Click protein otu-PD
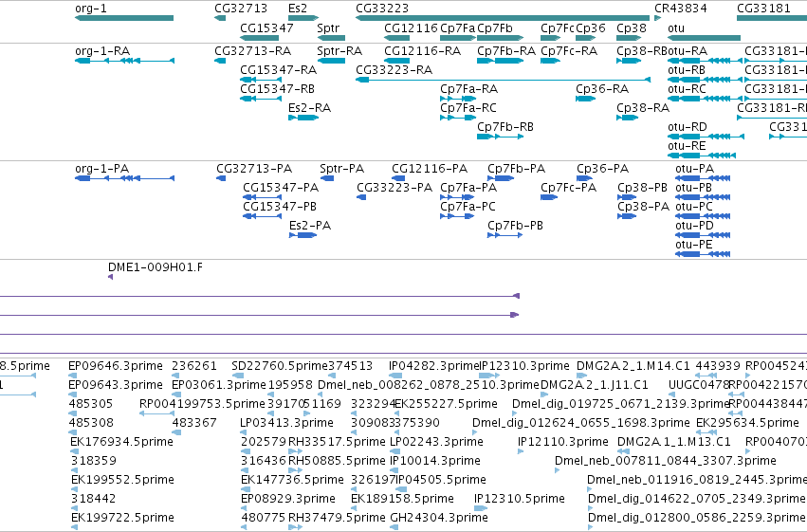807x532 pixels. pyautogui.click(x=703, y=235)
